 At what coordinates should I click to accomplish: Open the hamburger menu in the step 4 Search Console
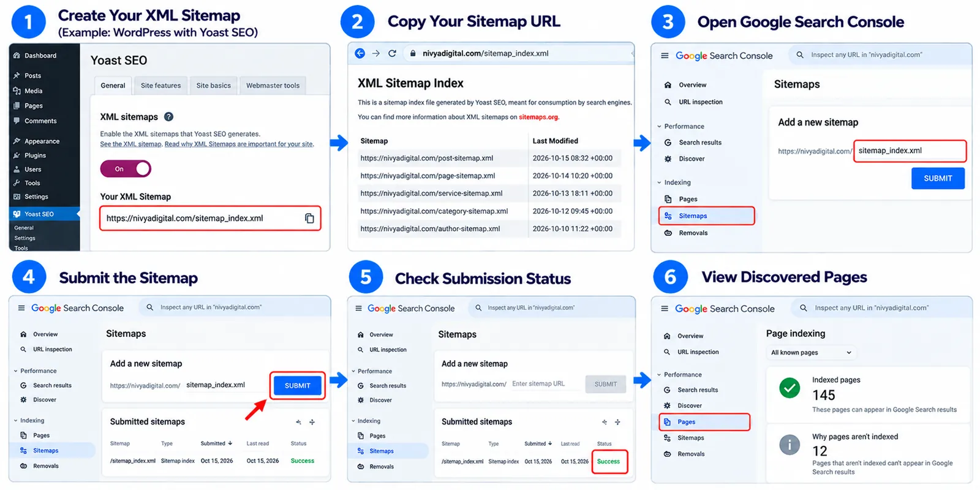(21, 308)
